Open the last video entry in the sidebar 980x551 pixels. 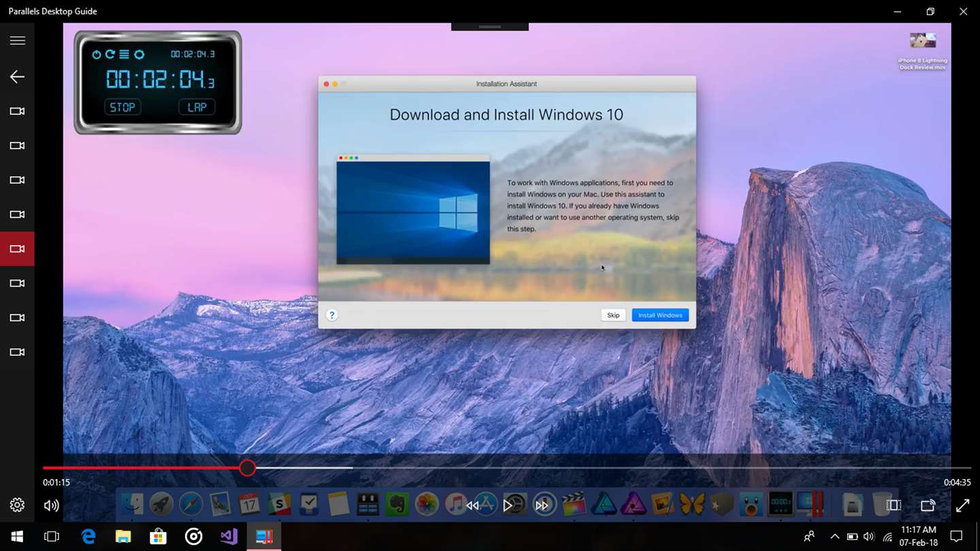(x=17, y=352)
